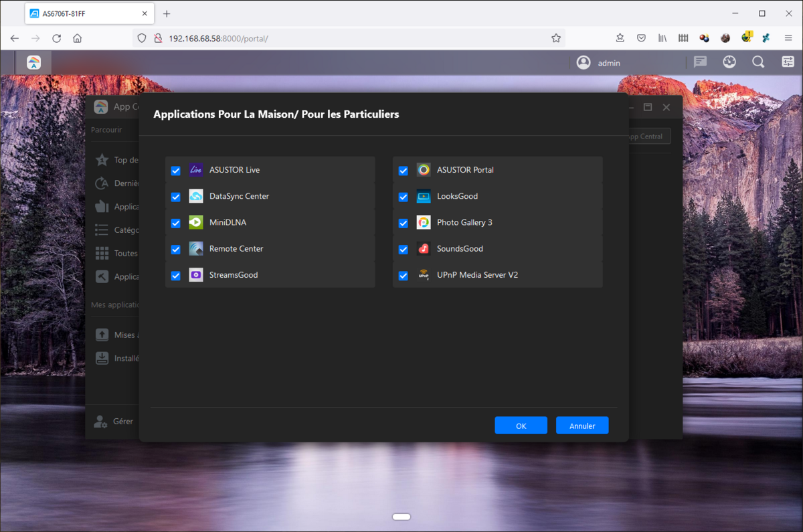Click the Remote Center app icon
Viewport: 803px width, 532px height.
(196, 249)
